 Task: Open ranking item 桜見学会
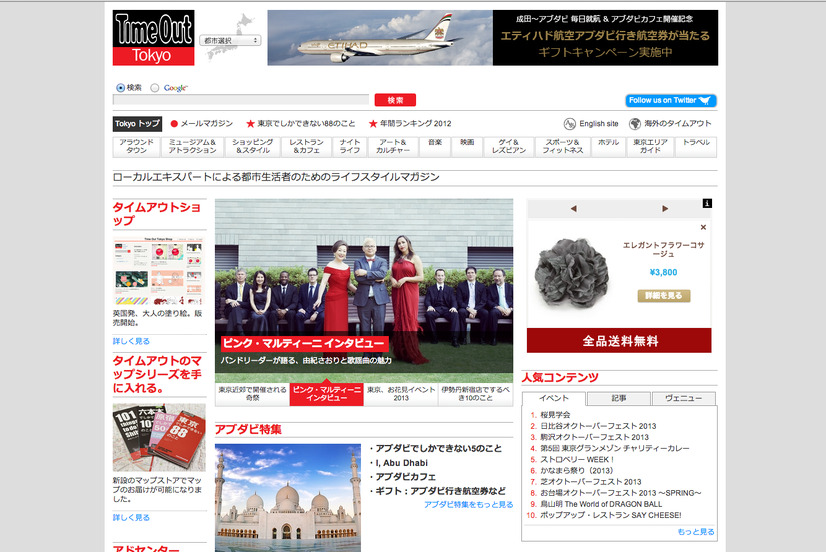pyautogui.click(x=555, y=415)
